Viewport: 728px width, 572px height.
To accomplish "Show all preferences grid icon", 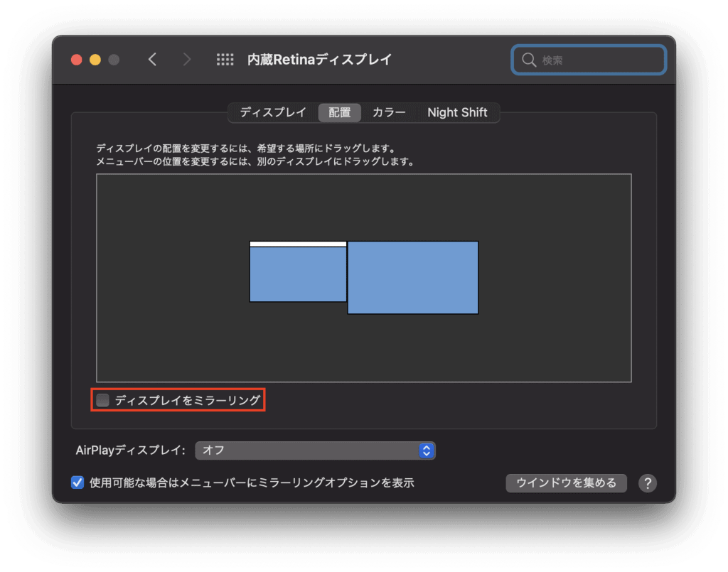I will pyautogui.click(x=225, y=60).
